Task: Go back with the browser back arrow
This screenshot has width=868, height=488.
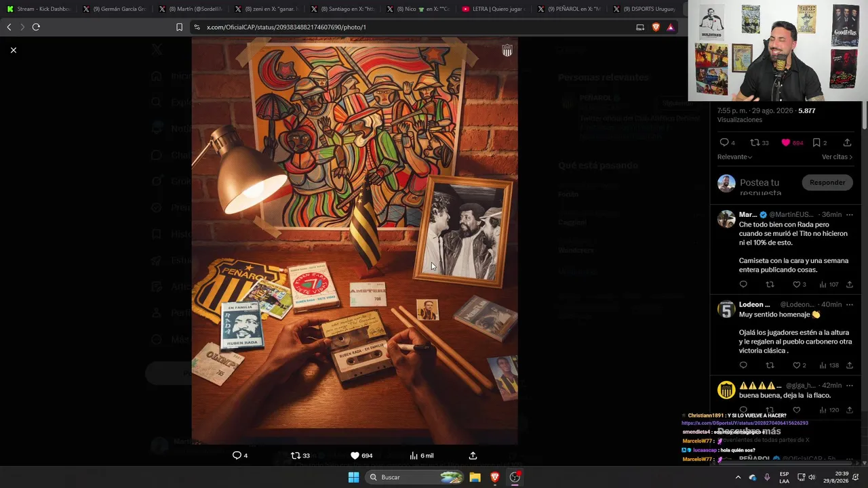Action: pyautogui.click(x=9, y=27)
